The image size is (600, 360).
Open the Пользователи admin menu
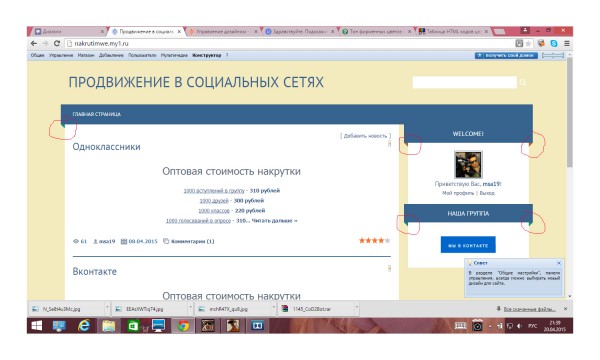click(142, 55)
